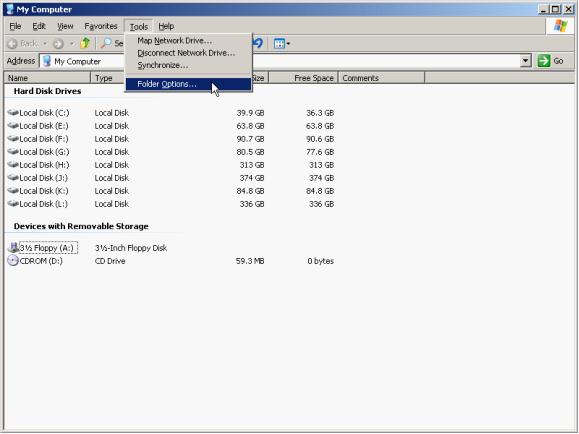The height and width of the screenshot is (434, 579).
Task: Select Local Disk (K:) drive icon
Action: click(13, 191)
